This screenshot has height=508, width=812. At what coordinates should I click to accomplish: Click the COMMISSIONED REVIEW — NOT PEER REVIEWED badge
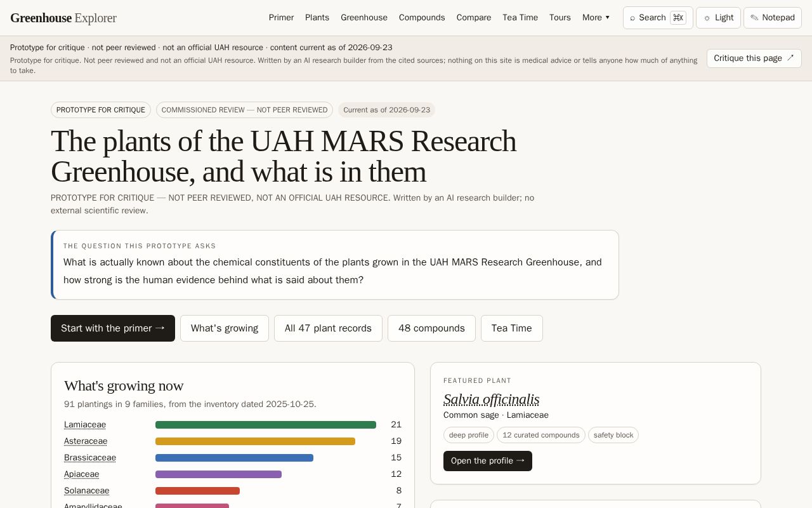tap(244, 110)
